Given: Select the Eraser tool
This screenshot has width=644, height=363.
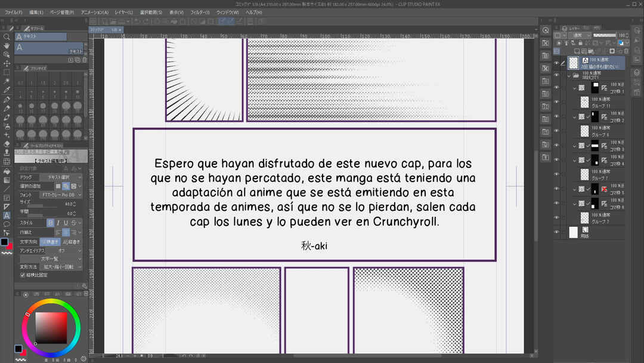Looking at the screenshot, I should (x=7, y=144).
